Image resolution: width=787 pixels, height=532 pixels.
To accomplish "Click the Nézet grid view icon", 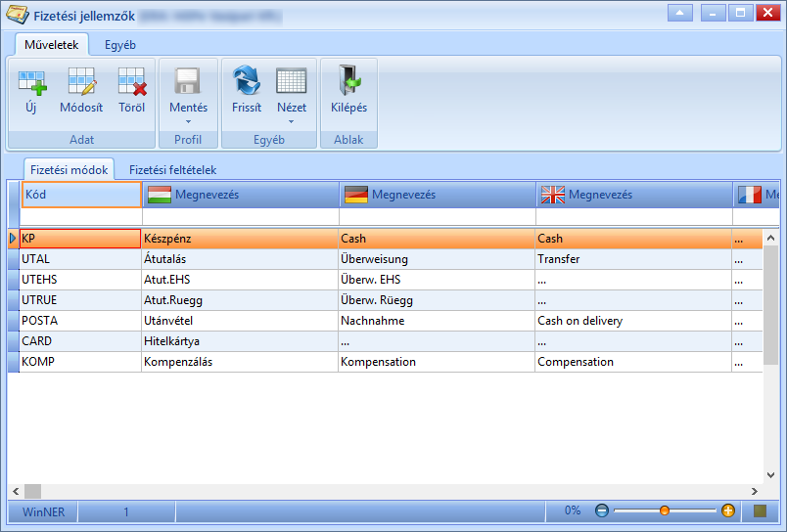I will [x=291, y=81].
